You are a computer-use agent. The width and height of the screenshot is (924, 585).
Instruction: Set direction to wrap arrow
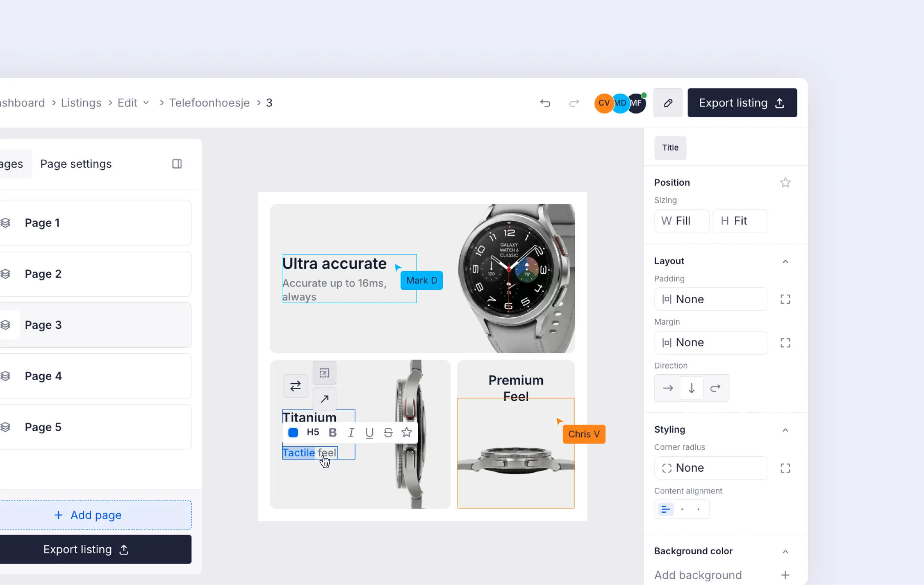tap(716, 388)
